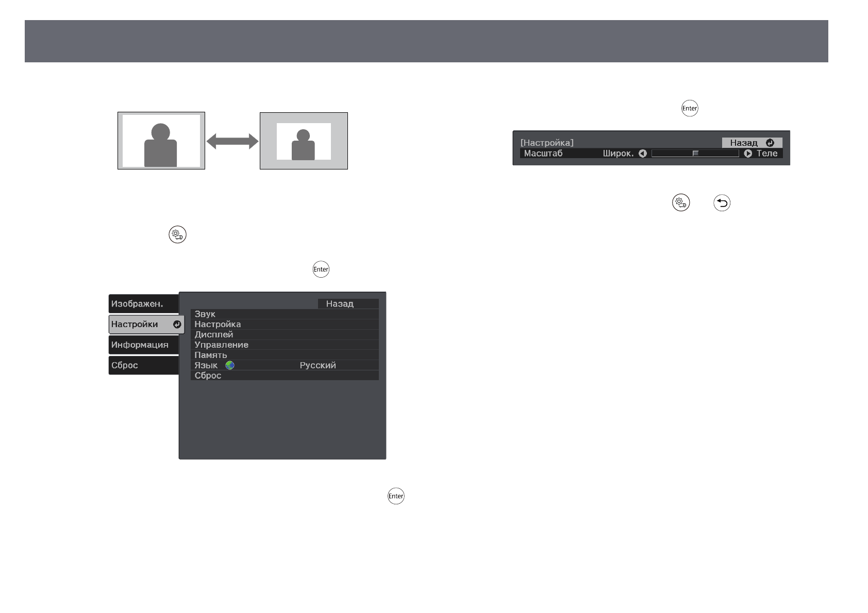Click the Enter icon above the Масштаб bar
This screenshot has height=613, width=868.
tap(690, 109)
